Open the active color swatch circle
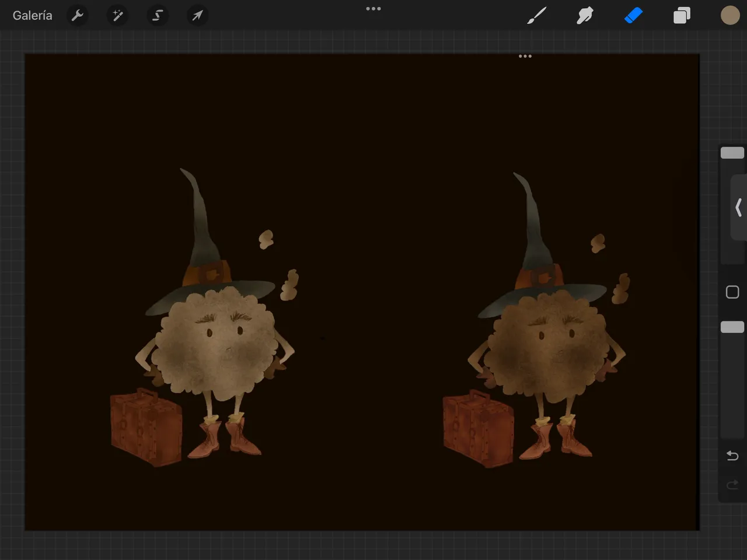747x560 pixels. 730,16
